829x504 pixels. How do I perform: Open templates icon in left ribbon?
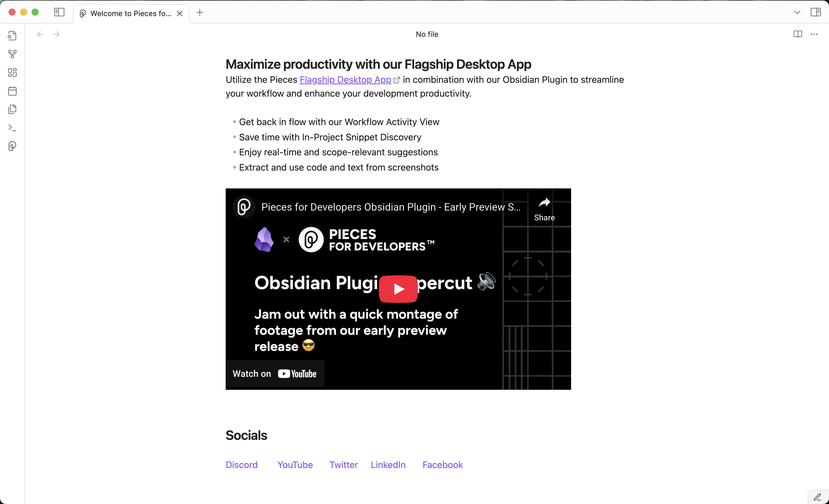coord(12,109)
